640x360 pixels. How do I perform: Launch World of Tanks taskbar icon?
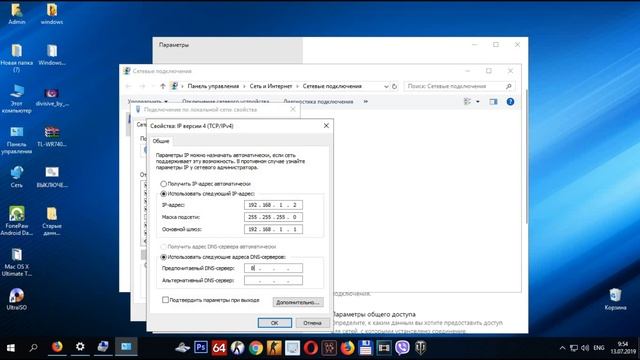(420, 348)
